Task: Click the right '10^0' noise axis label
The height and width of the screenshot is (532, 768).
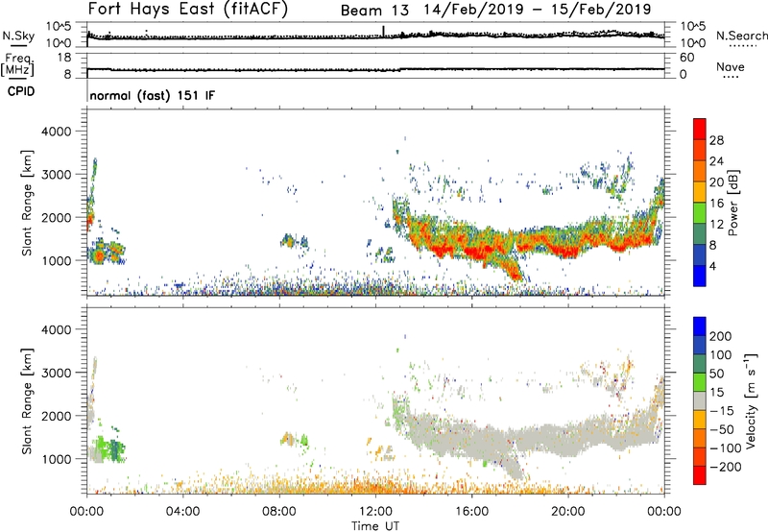Action: [692, 43]
